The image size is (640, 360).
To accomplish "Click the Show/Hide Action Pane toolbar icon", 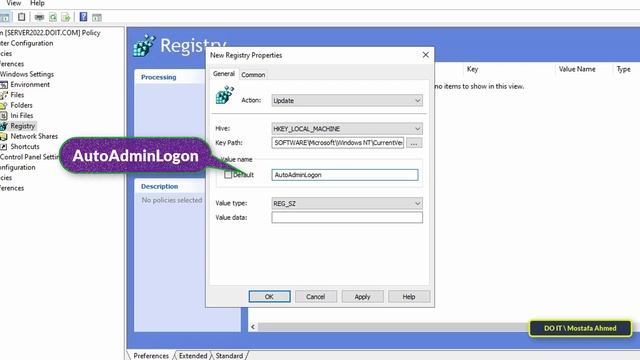I will tap(97, 17).
